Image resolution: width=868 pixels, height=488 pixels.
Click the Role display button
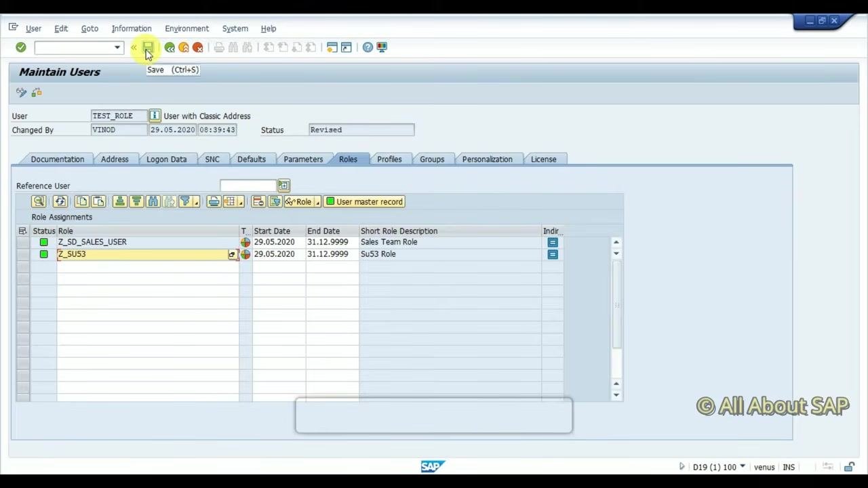pyautogui.click(x=298, y=201)
